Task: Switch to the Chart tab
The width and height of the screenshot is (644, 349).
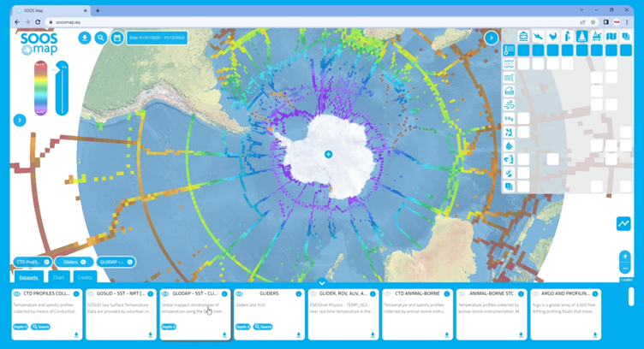Action: (58, 277)
